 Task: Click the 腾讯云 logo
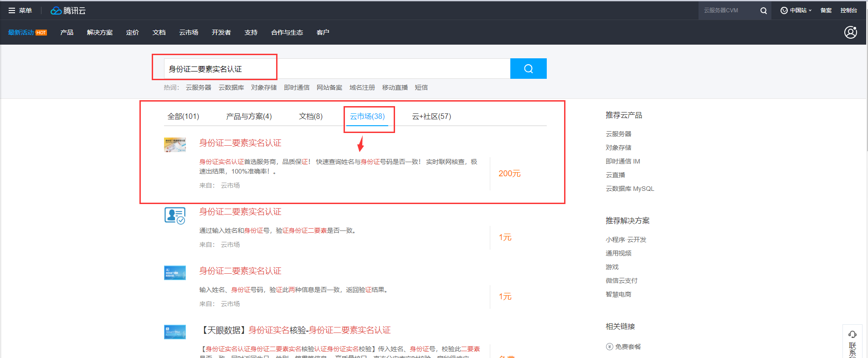[68, 10]
